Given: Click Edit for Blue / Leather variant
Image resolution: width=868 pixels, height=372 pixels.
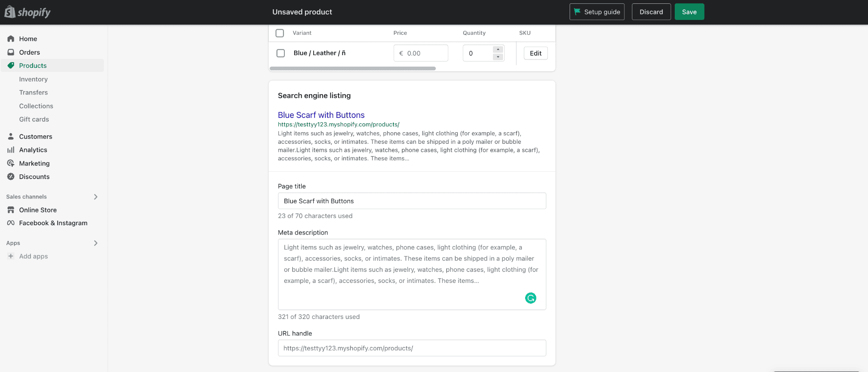Looking at the screenshot, I should 536,53.
